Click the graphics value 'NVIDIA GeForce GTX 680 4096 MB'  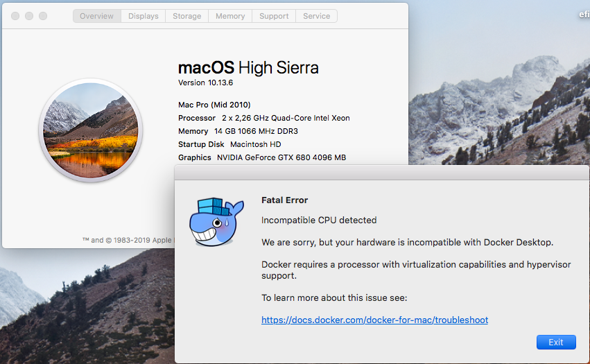281,157
